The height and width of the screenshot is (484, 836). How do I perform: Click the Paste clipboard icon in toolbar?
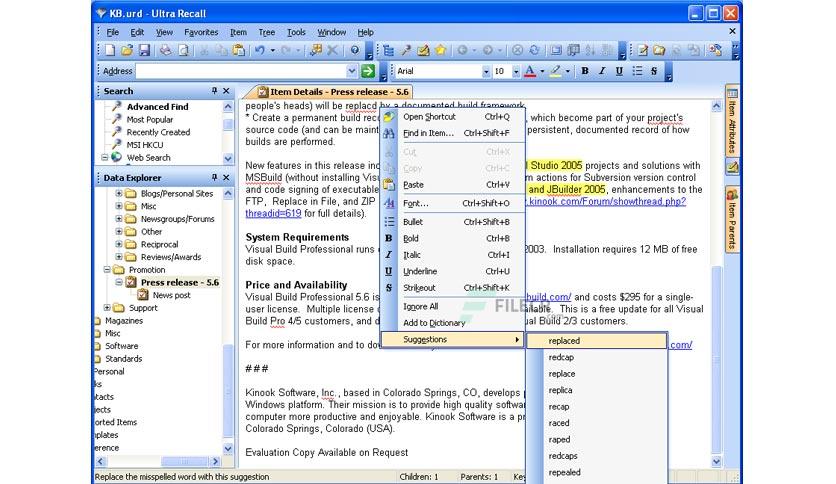coord(239,50)
